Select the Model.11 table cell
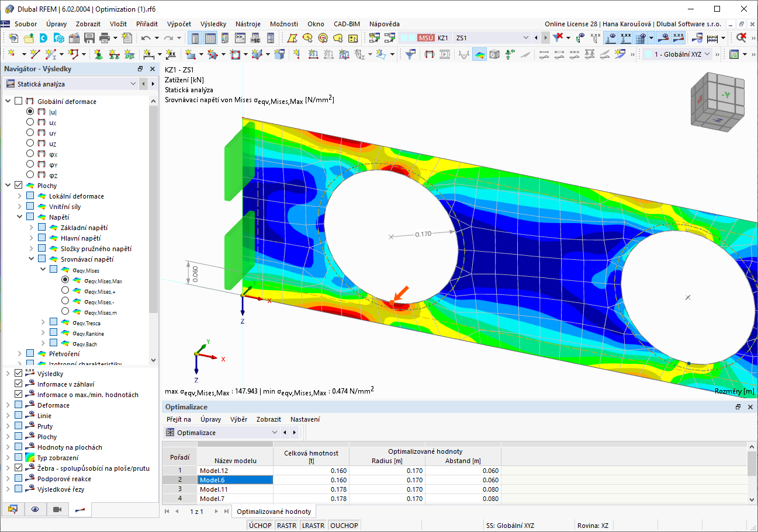 pos(236,489)
